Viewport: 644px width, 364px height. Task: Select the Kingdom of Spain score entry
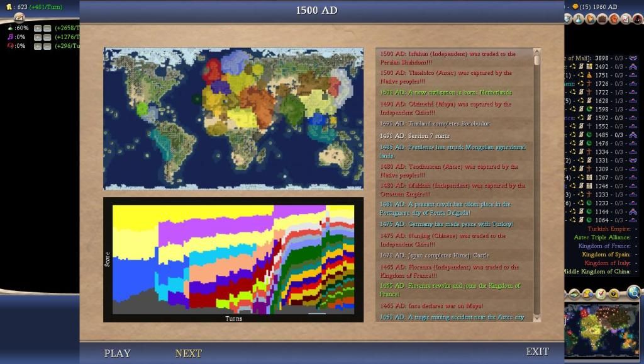point(606,254)
